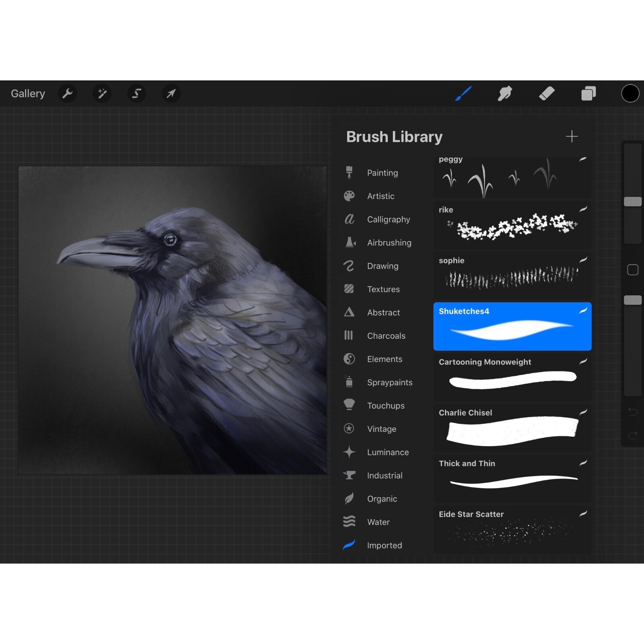Screen dimensions: 644x644
Task: Click the brush opacity slider handle
Action: tap(632, 300)
